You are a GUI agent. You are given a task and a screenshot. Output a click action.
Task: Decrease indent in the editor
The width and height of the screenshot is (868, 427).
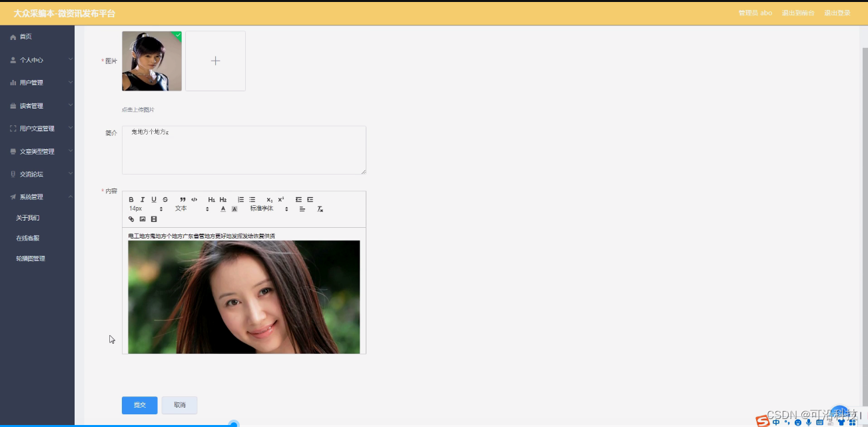(x=298, y=200)
